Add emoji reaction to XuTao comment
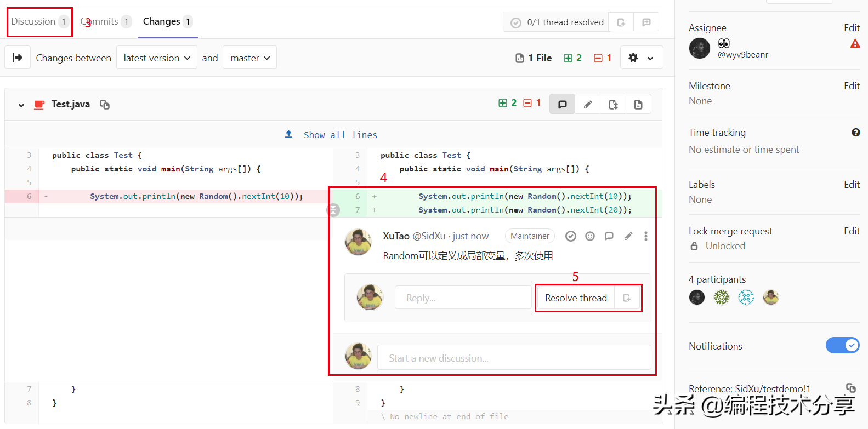Viewport: 868px width, 429px height. click(590, 236)
